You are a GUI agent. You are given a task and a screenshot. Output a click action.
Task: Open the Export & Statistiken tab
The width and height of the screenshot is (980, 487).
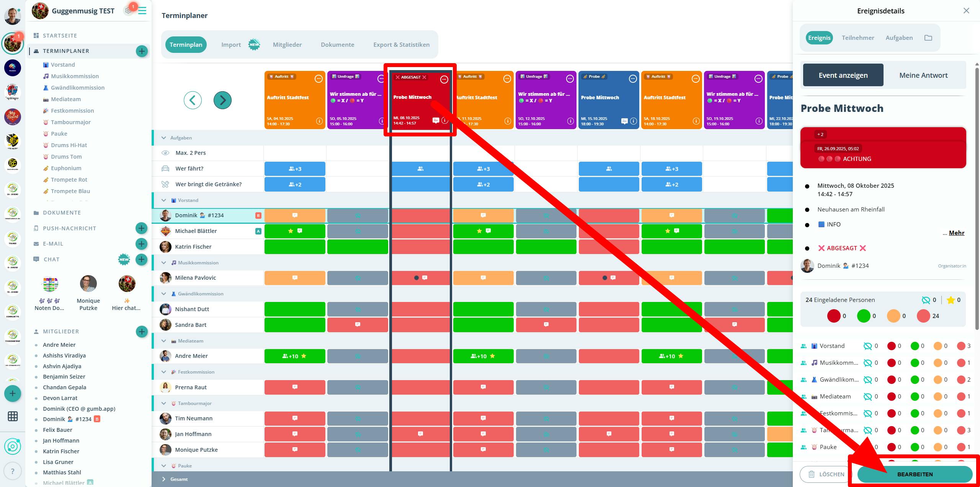pyautogui.click(x=401, y=44)
